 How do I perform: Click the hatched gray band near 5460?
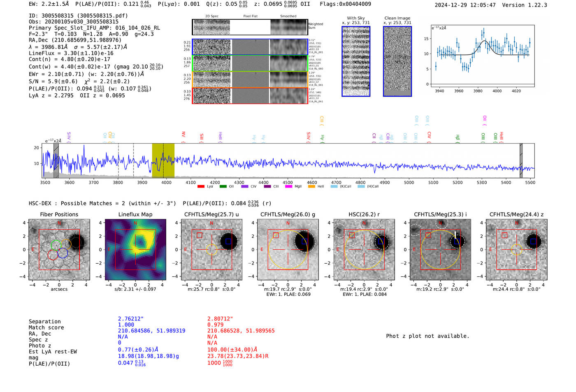pos(521,160)
